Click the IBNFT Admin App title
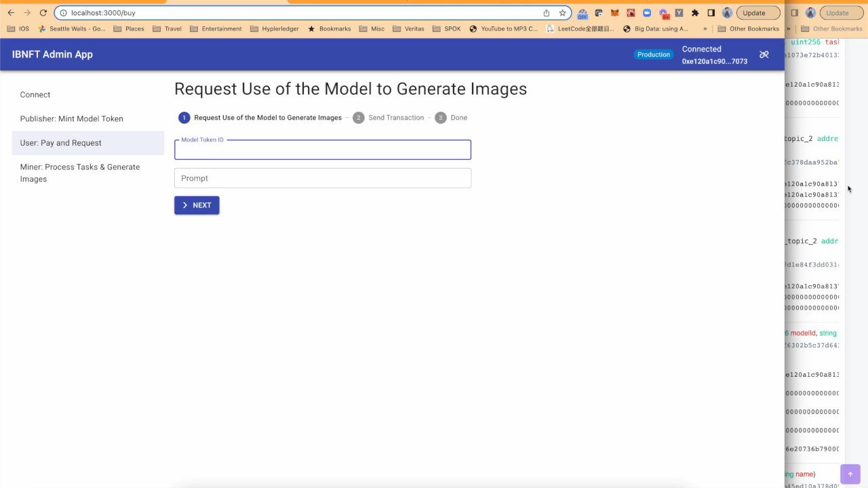Image resolution: width=868 pixels, height=488 pixels. (x=52, y=54)
